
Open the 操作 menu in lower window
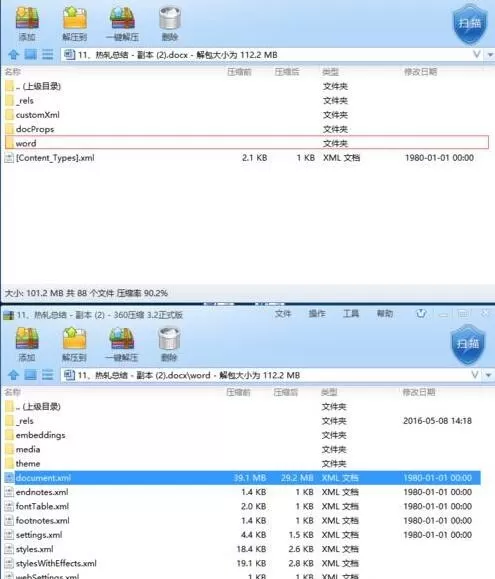point(317,314)
